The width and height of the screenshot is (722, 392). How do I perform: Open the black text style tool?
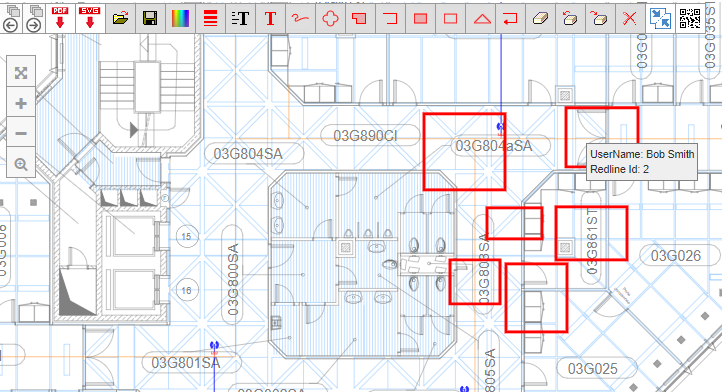[x=240, y=18]
